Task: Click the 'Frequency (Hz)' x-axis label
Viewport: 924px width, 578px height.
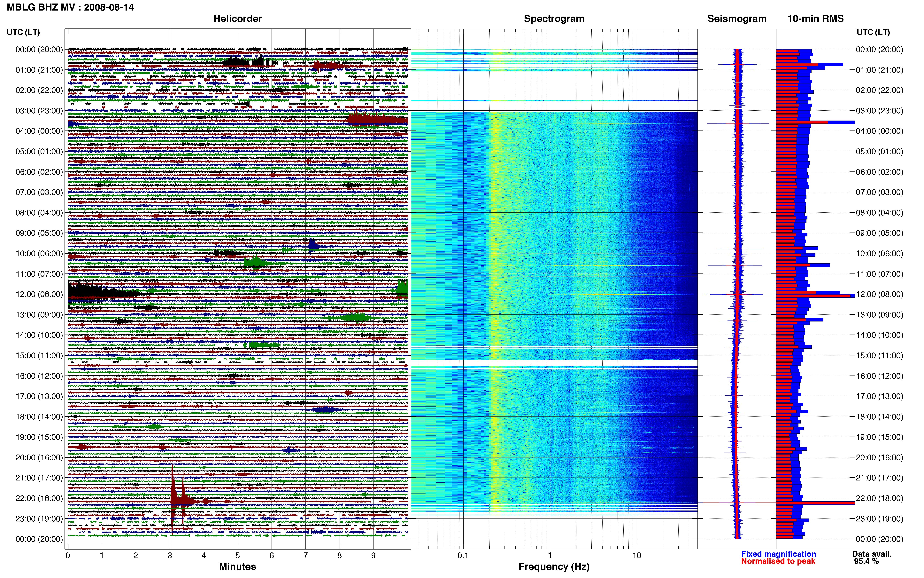Action: tap(554, 566)
